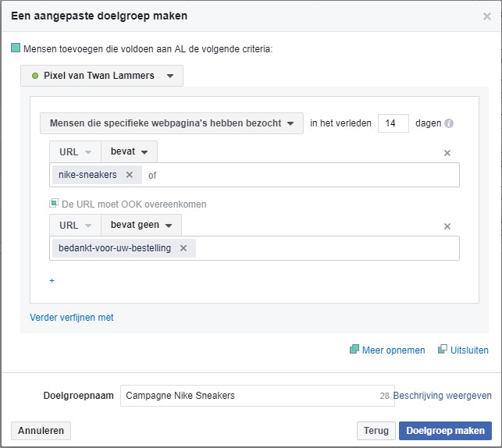
Task: Remove the nike-sneakers URL tag
Action: click(130, 175)
